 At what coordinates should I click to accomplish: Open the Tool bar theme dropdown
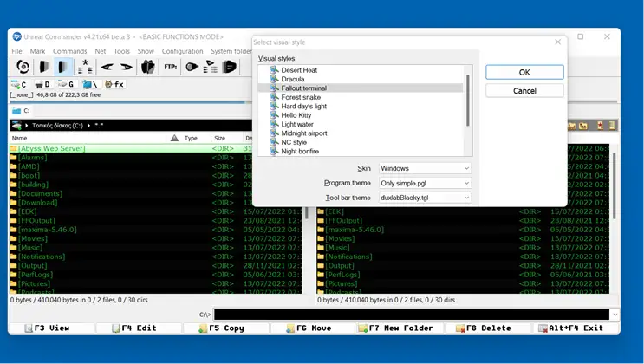click(425, 198)
